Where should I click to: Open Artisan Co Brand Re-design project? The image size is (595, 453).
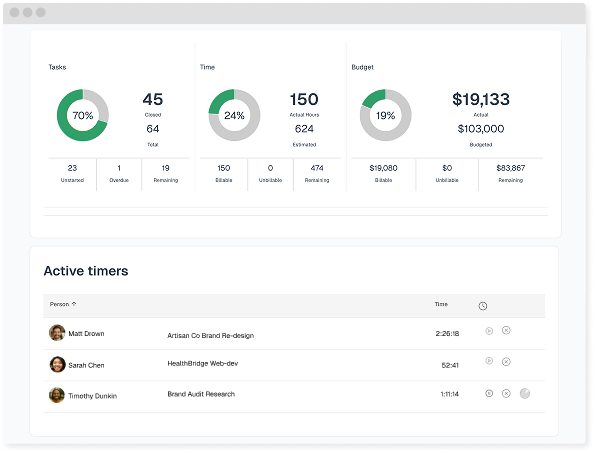pos(211,335)
